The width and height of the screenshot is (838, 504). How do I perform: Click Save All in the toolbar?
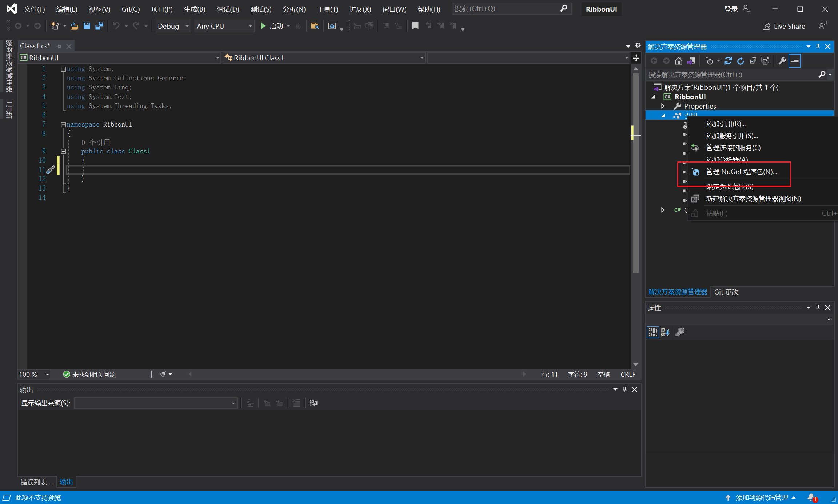coord(99,26)
